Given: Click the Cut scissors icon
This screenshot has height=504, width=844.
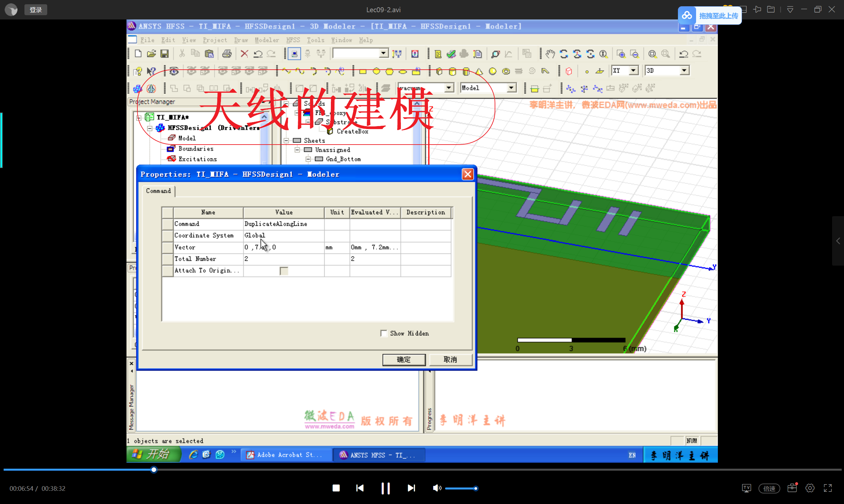Looking at the screenshot, I should (x=182, y=54).
